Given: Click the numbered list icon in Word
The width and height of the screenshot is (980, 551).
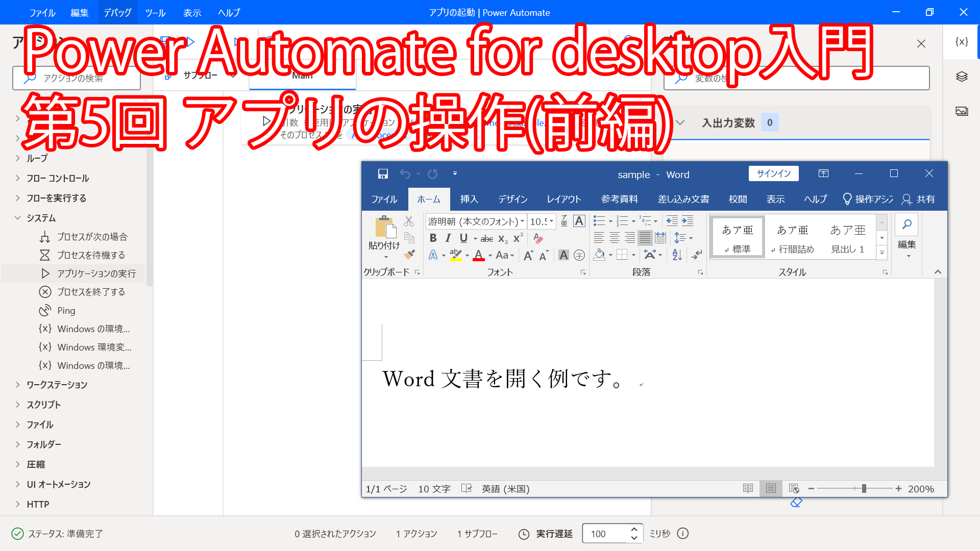Looking at the screenshot, I should [x=622, y=221].
